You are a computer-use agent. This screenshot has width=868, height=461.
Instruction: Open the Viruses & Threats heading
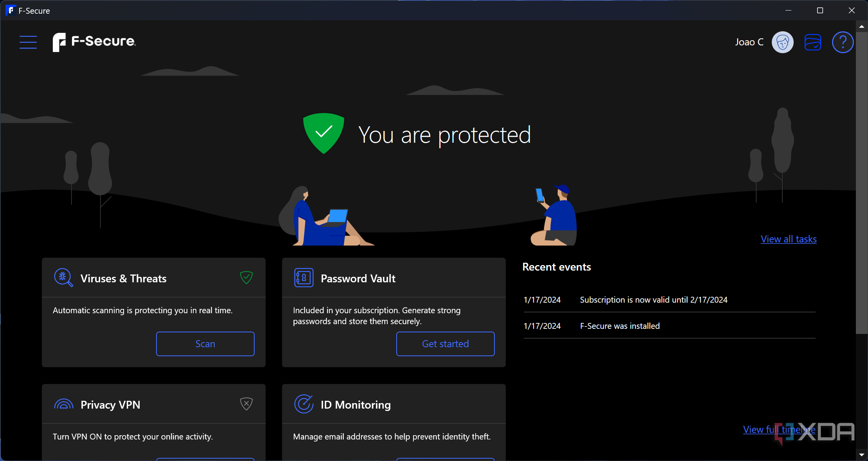(x=124, y=278)
